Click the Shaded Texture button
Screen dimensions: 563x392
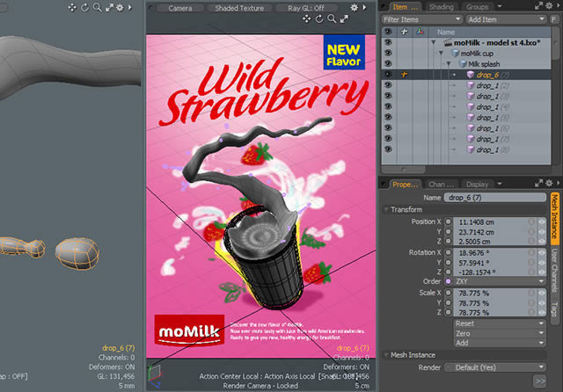[239, 8]
